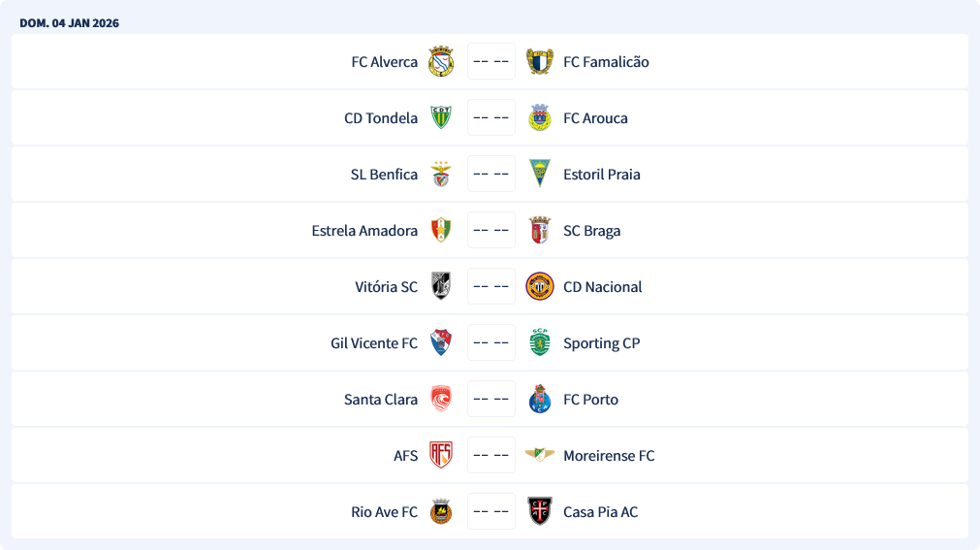
Task: Click score box for AFS vs Moreirense
Action: coord(490,456)
